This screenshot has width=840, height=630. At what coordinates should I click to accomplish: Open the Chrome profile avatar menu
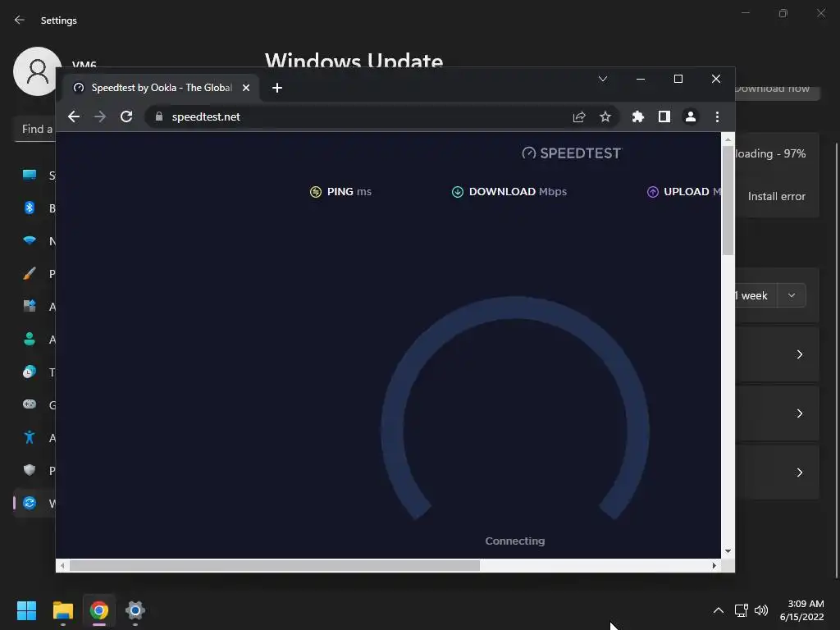(691, 116)
